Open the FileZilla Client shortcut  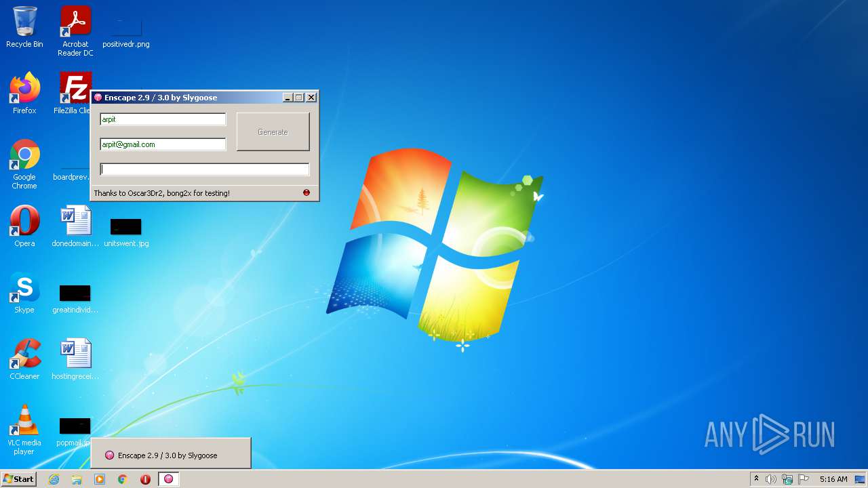point(73,94)
